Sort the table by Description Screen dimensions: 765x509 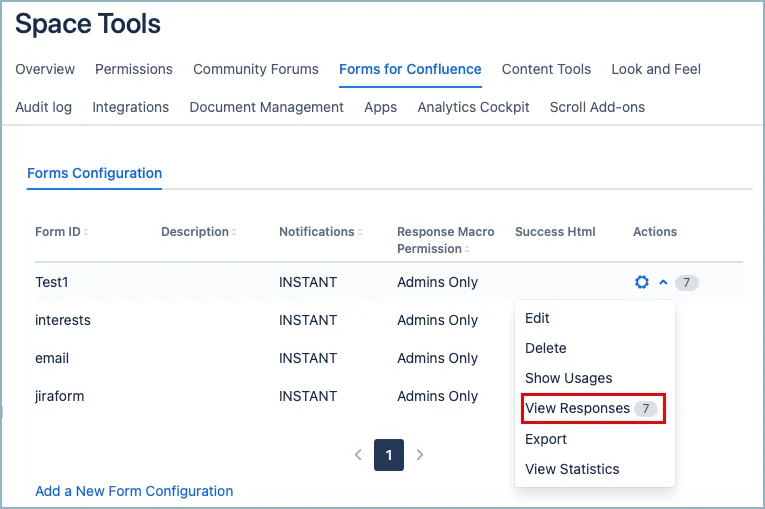pyautogui.click(x=199, y=232)
